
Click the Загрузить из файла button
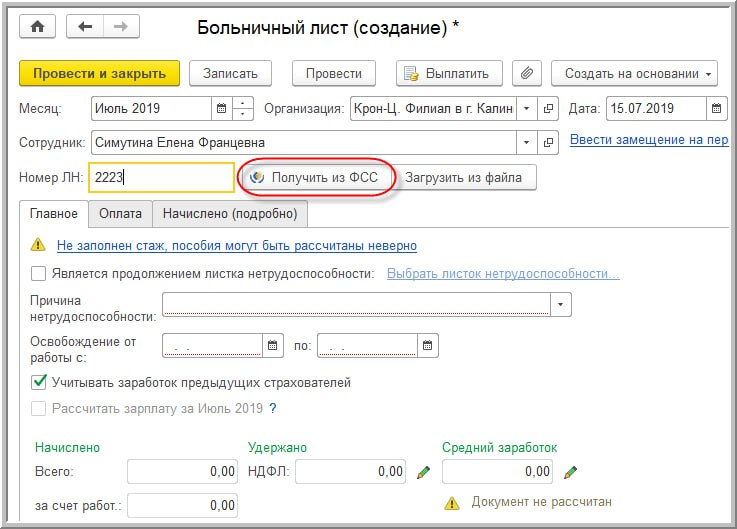[463, 177]
